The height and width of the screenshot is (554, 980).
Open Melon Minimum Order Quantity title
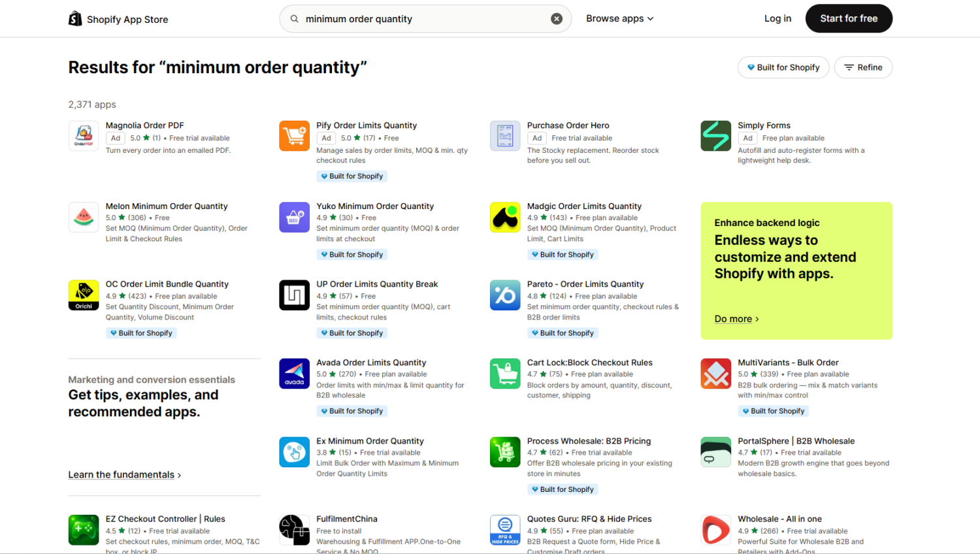[x=167, y=206]
